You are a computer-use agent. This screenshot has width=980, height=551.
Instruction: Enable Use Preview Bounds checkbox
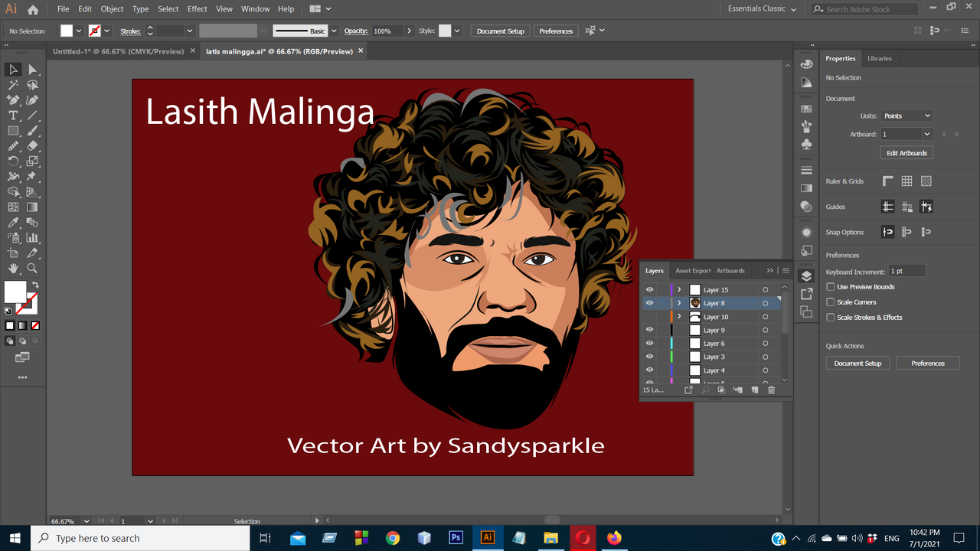(x=831, y=287)
